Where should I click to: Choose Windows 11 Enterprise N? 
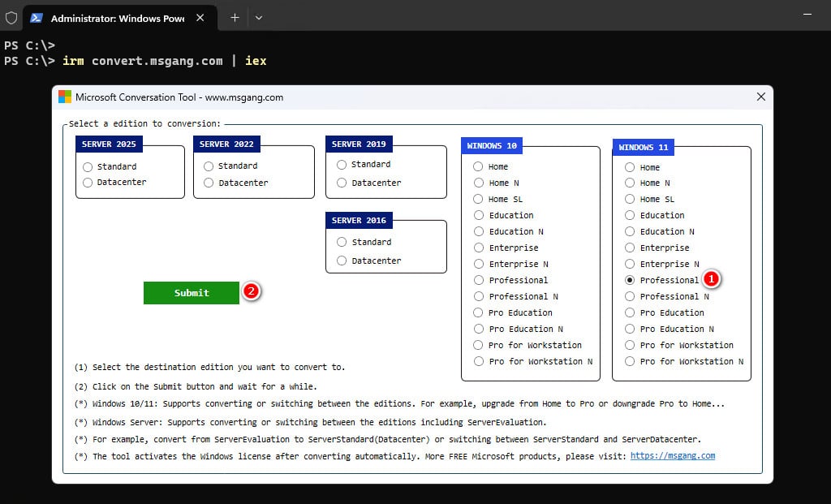(x=662, y=264)
